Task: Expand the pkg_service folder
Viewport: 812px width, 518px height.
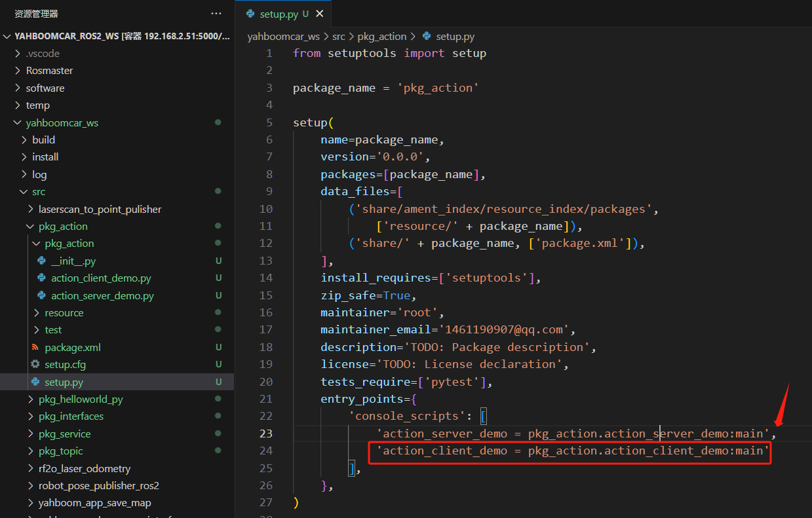Action: [x=117, y=434]
